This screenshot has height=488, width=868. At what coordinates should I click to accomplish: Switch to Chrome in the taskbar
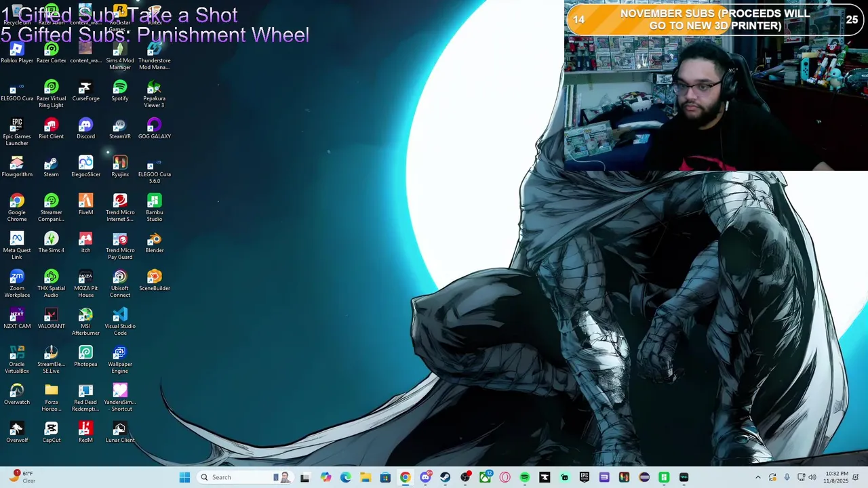tap(405, 477)
